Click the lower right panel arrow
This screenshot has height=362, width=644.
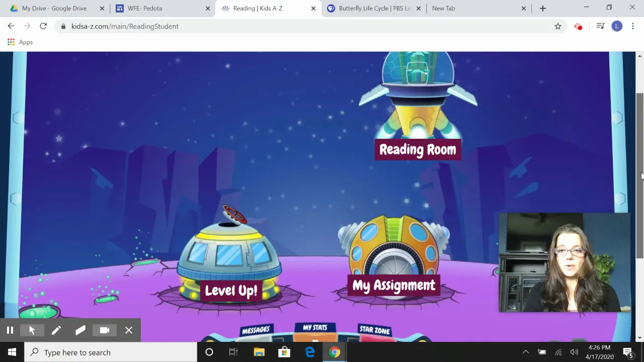(620, 199)
